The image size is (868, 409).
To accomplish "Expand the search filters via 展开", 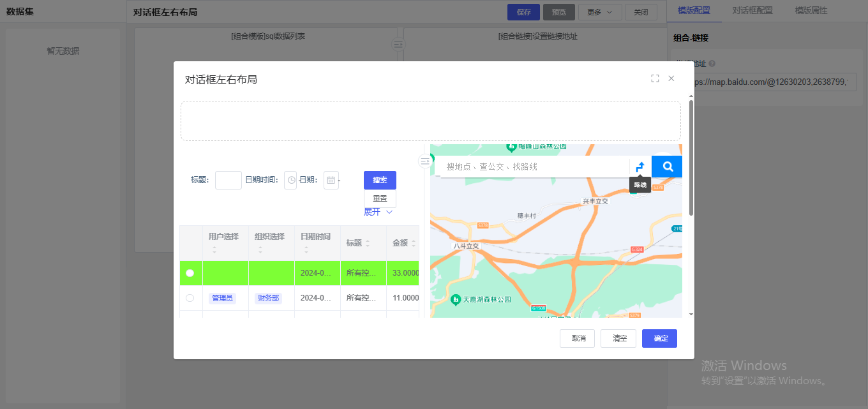I will (378, 212).
